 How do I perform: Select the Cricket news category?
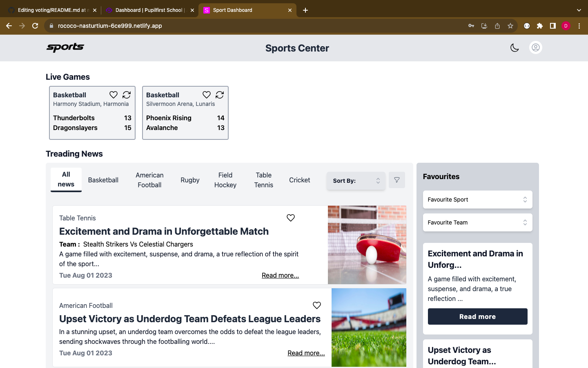[x=299, y=180]
